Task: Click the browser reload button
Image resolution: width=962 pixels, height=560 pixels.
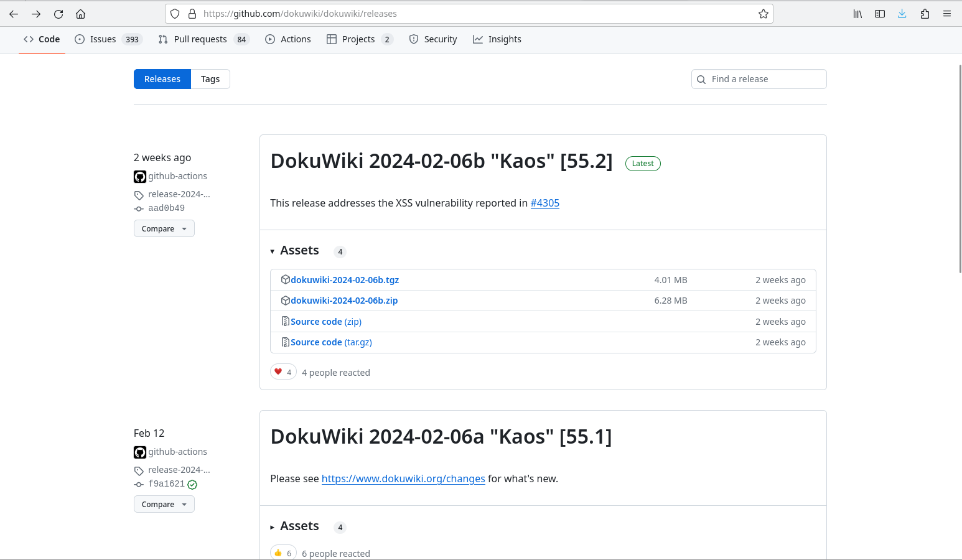Action: click(x=58, y=14)
